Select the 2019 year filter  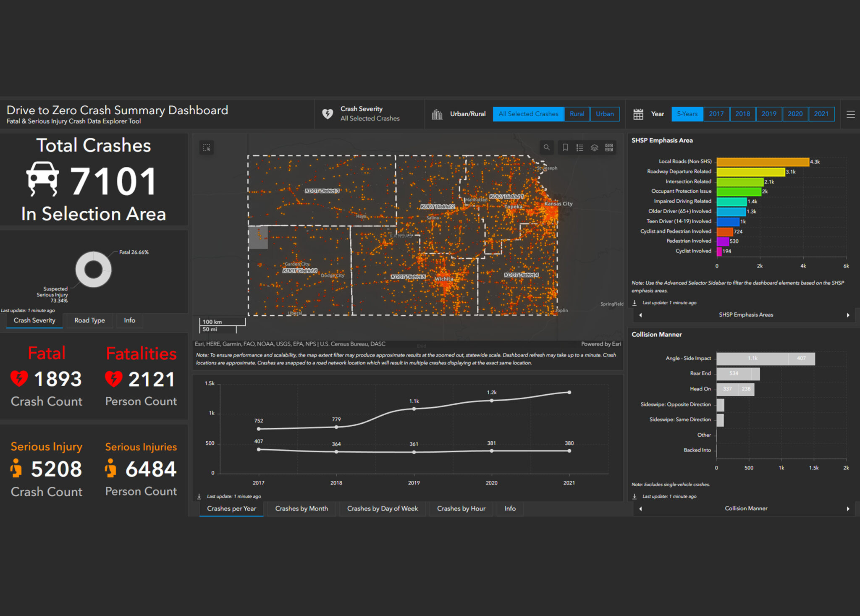click(769, 114)
